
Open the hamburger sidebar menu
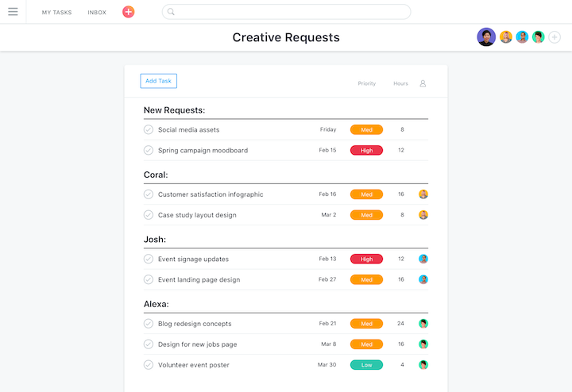pos(13,12)
